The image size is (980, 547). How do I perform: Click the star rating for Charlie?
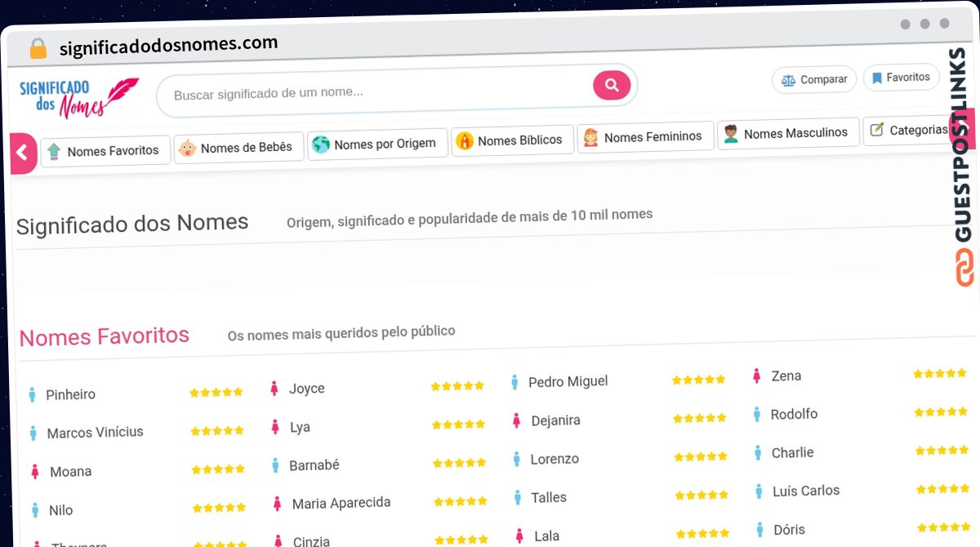click(x=942, y=450)
